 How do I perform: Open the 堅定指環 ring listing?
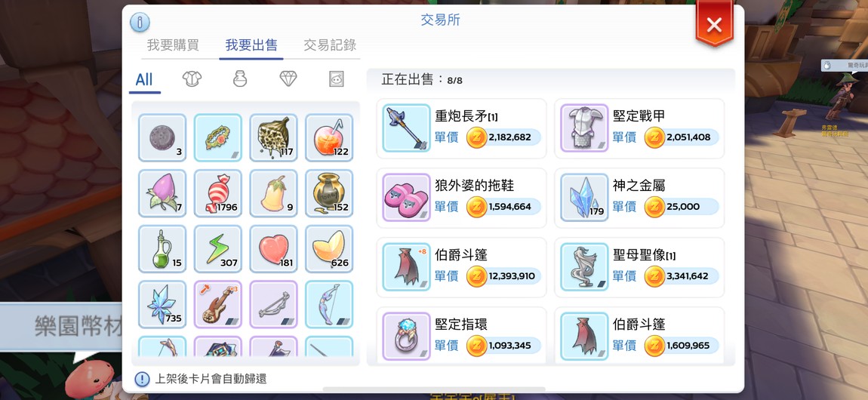tap(462, 336)
